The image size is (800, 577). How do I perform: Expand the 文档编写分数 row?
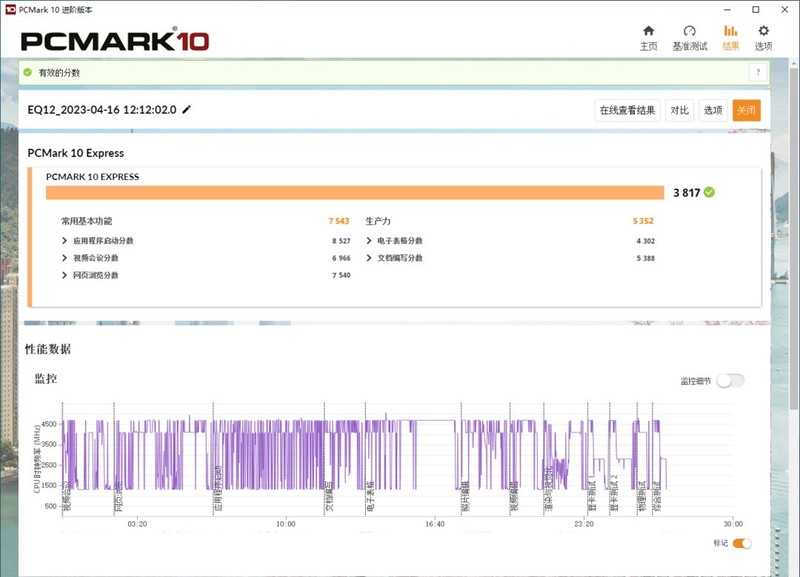[369, 258]
